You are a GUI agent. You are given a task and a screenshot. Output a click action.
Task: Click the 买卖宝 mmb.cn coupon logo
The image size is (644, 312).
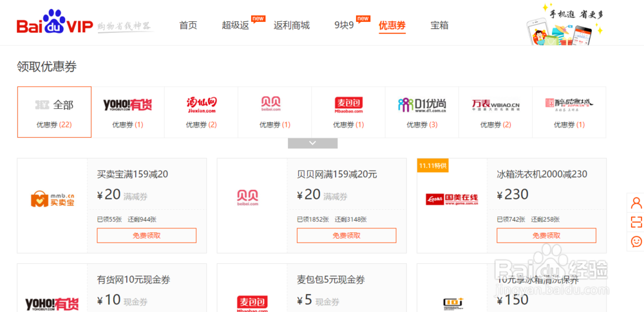[52, 199]
